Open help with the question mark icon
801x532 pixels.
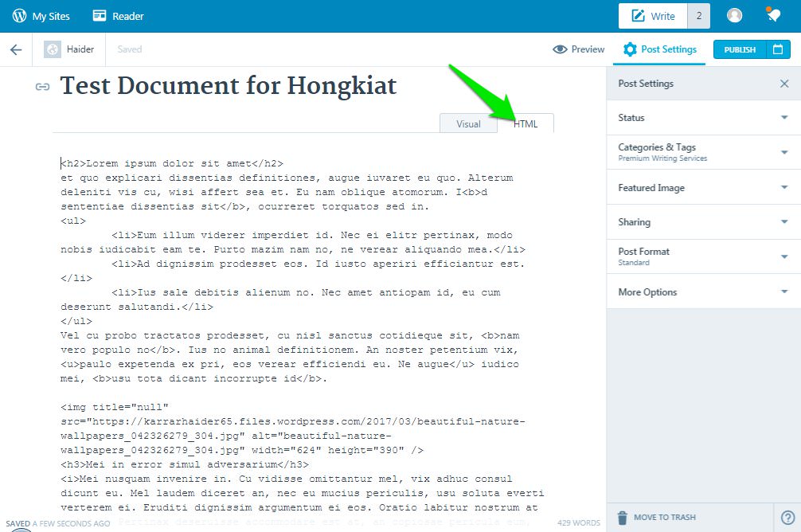[788, 518]
